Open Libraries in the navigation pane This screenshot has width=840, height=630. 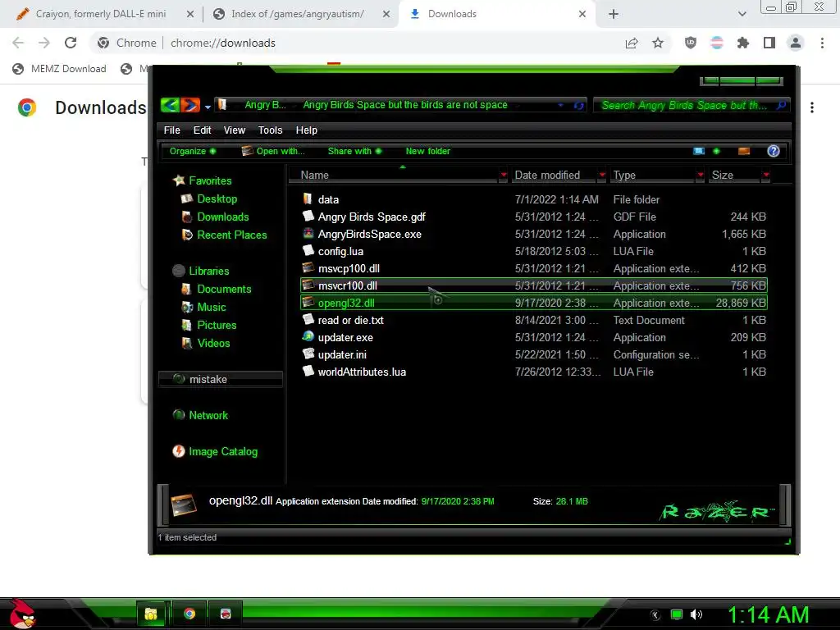(209, 271)
